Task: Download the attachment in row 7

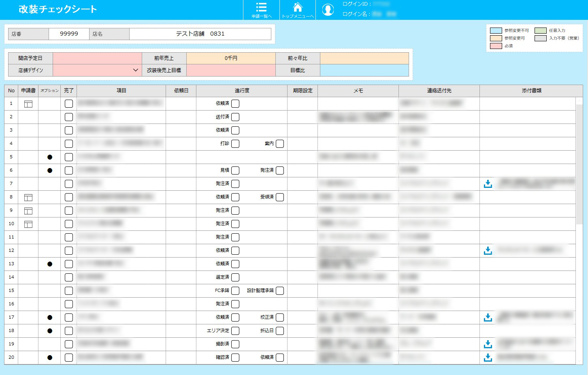Action: [488, 184]
